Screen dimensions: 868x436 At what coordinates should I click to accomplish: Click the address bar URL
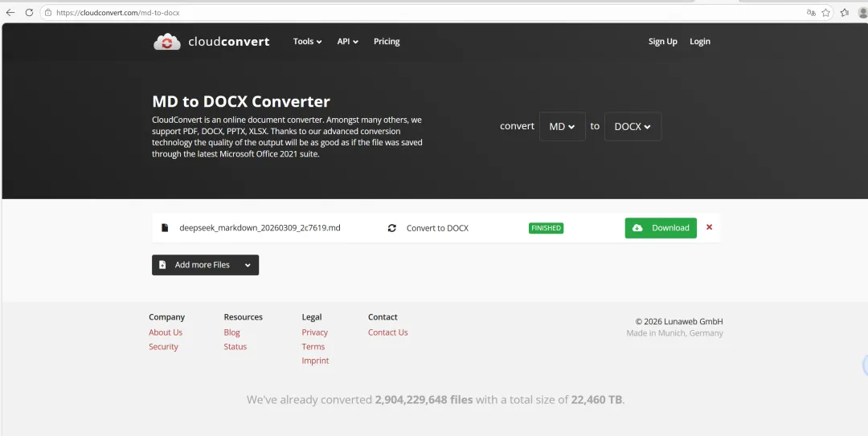118,13
